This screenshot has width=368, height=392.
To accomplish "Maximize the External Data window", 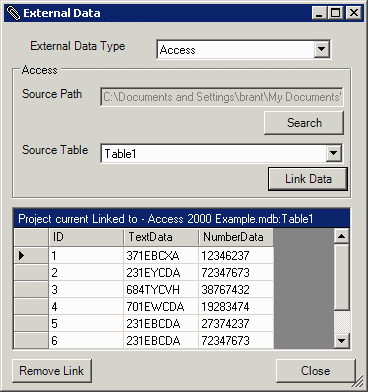I will click(x=335, y=13).
